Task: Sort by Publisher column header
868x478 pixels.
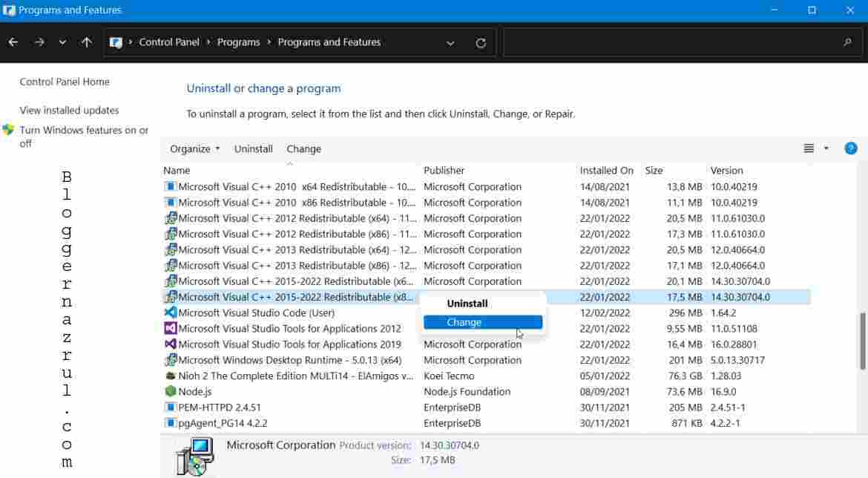Action: [x=444, y=171]
